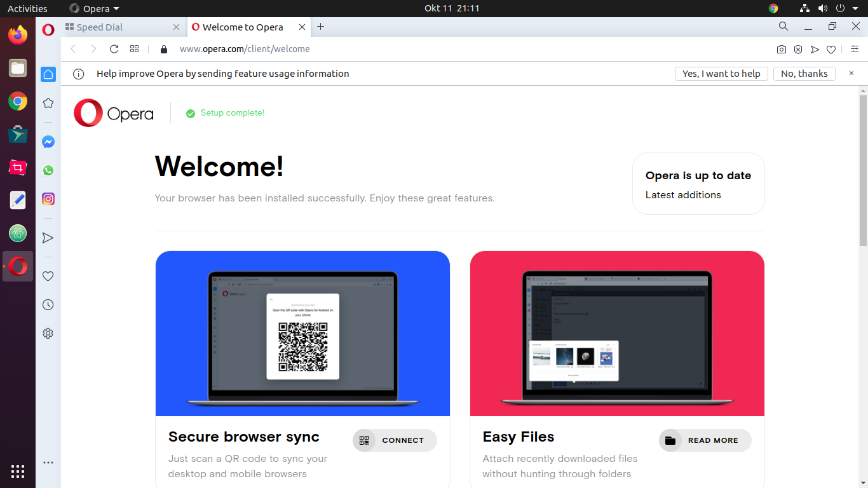Open new tab with plus button
This screenshot has height=488, width=868.
[x=321, y=27]
